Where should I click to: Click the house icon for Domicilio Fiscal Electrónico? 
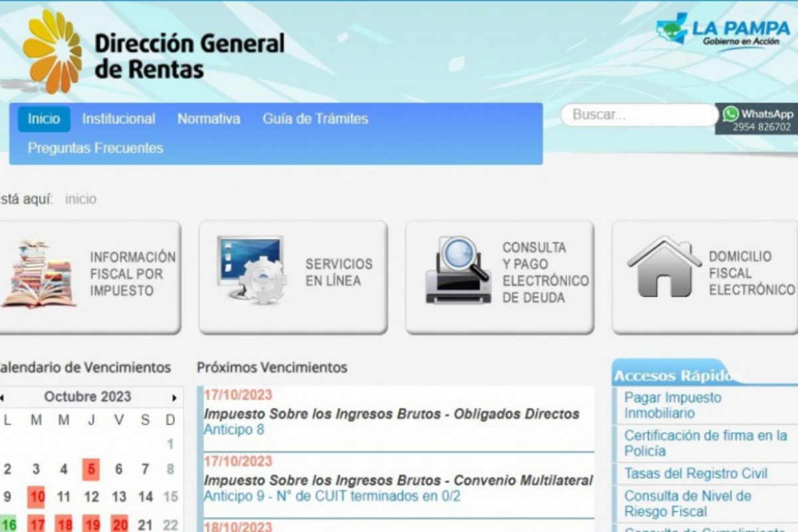coord(664,267)
